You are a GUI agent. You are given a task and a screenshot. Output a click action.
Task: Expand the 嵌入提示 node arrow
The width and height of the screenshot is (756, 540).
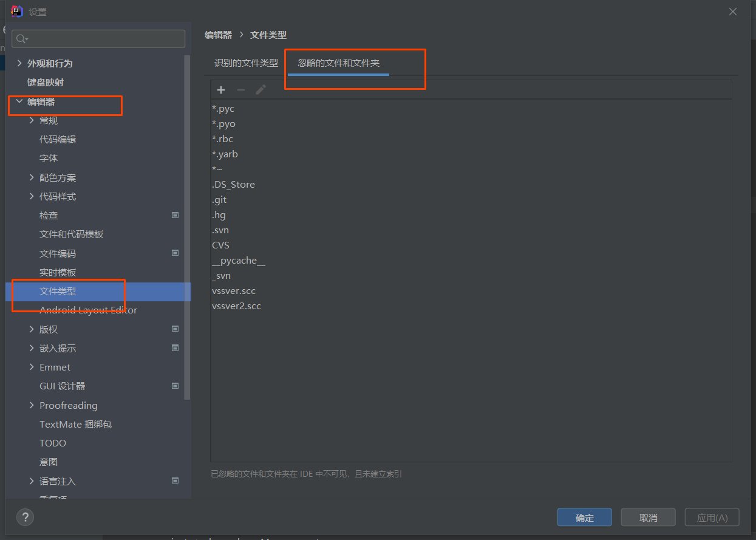click(x=32, y=348)
